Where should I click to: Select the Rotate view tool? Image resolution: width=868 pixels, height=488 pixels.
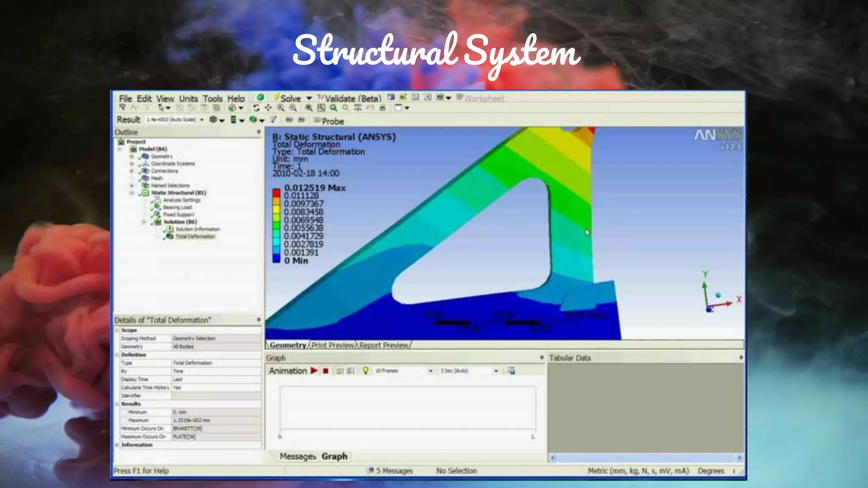point(256,108)
